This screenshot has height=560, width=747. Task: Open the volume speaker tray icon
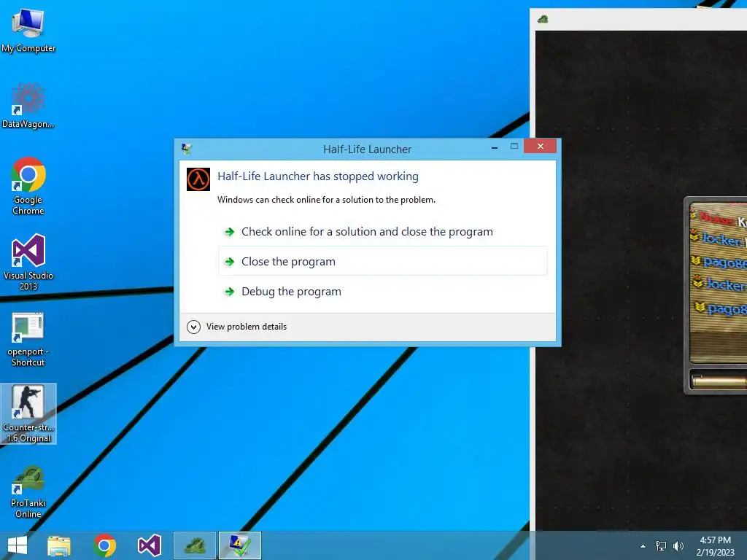click(678, 546)
